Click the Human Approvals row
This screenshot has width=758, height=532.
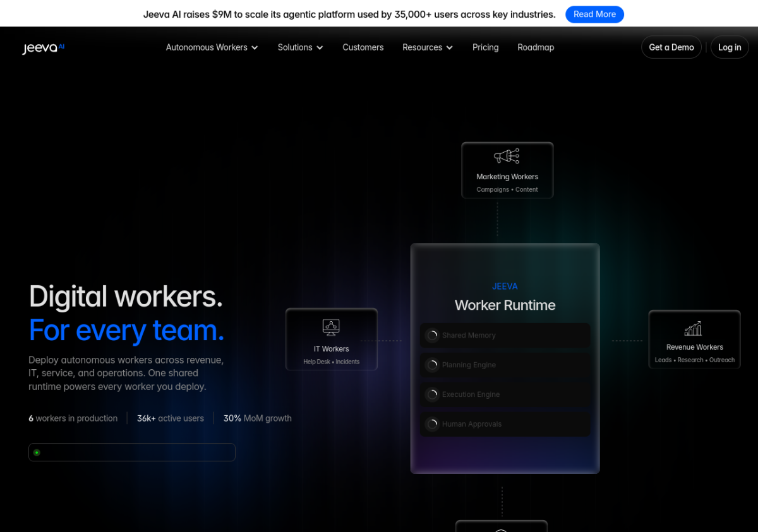[x=505, y=424]
